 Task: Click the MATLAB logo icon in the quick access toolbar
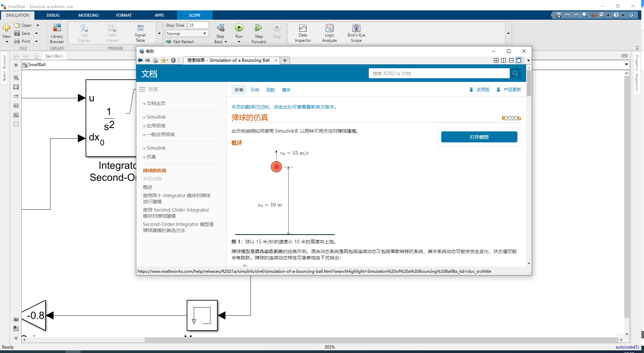[x=594, y=15]
